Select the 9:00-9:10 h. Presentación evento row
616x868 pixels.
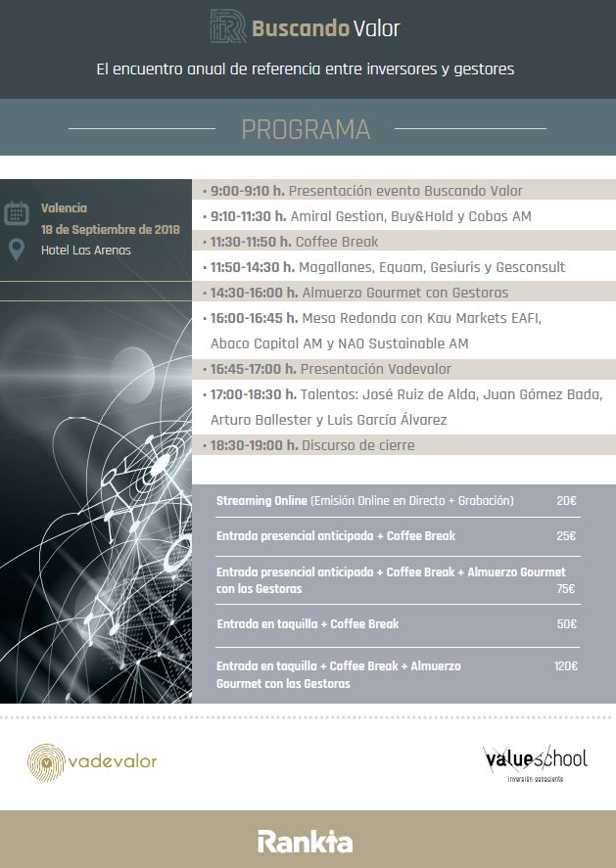403,191
